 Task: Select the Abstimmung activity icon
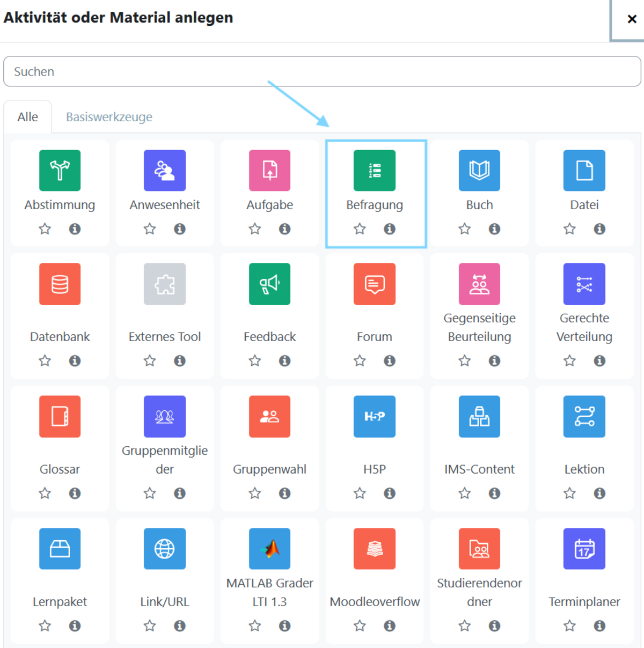point(60,171)
